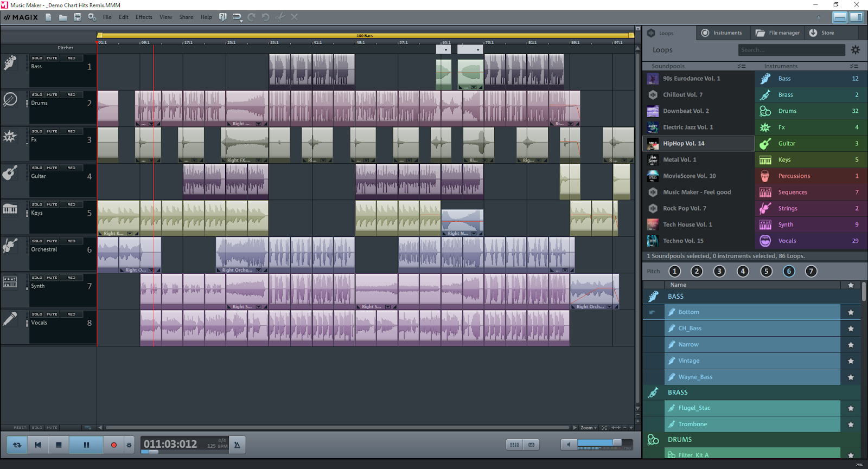
Task: Toggle loop playback mode button
Action: [17, 445]
